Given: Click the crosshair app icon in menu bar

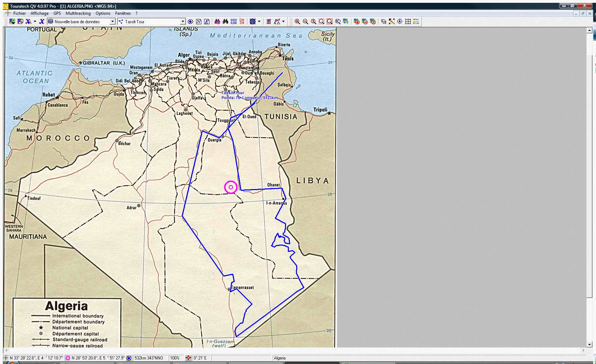Looking at the screenshot, I should [x=8, y=13].
